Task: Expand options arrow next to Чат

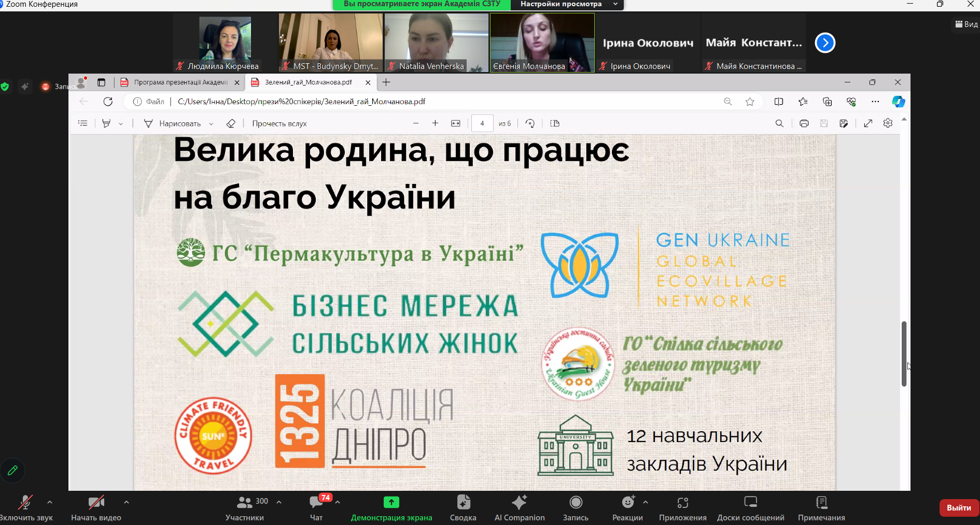Action: [338, 502]
